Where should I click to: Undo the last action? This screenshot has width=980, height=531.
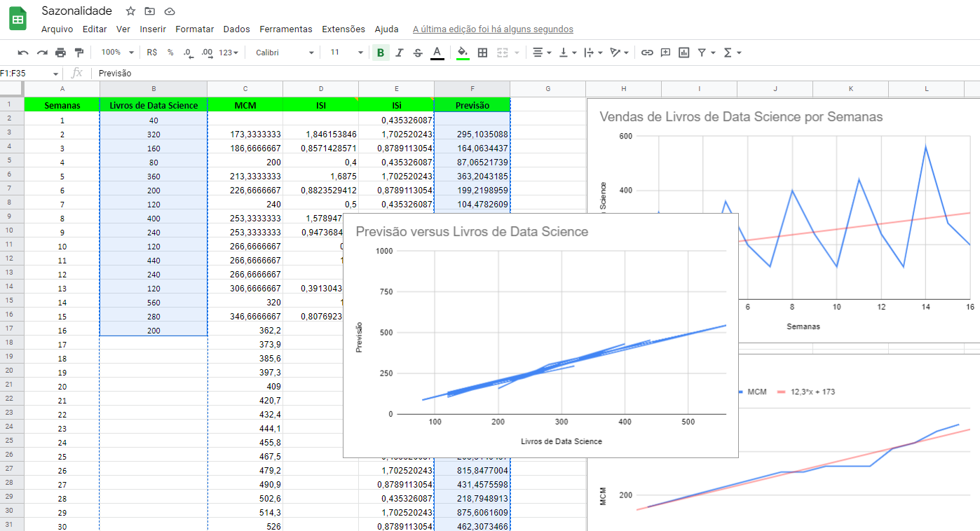click(23, 53)
